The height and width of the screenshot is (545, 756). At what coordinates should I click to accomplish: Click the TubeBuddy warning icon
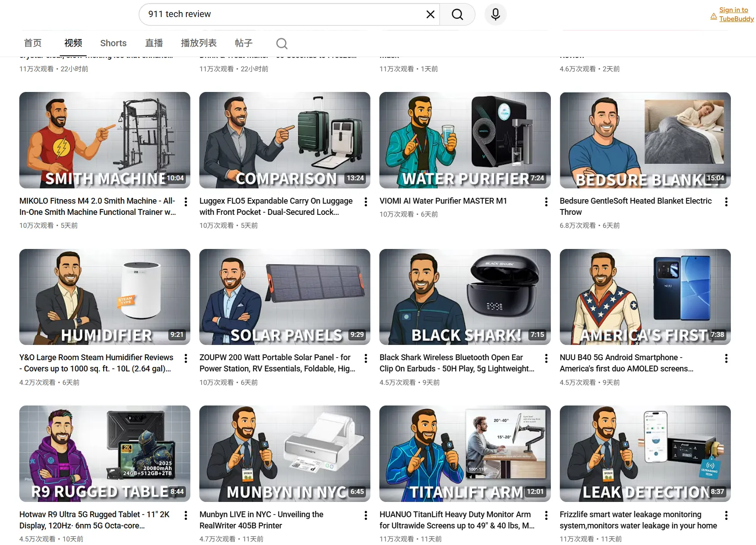713,16
